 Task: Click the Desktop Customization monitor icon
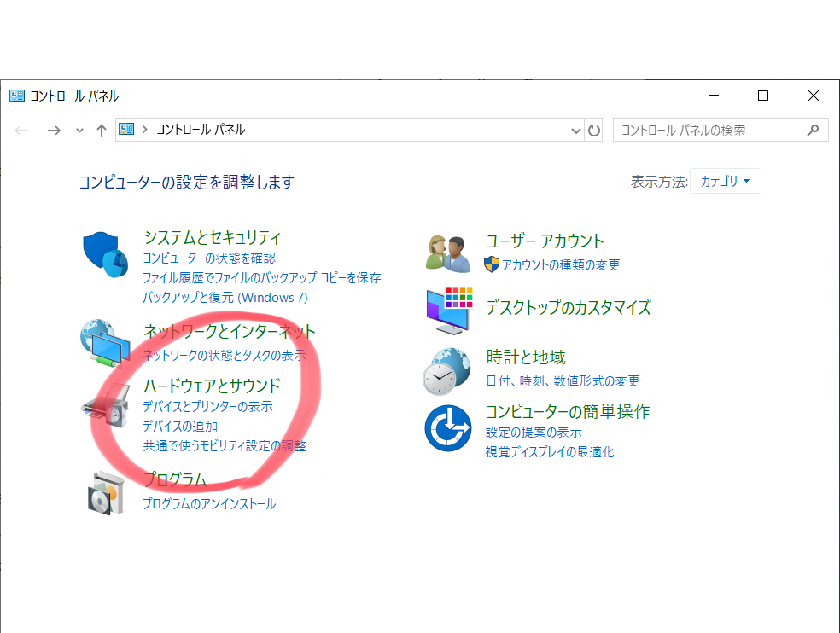click(448, 310)
